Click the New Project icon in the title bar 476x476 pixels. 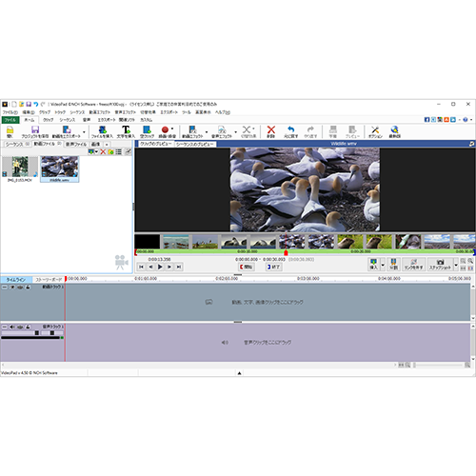tap(14, 104)
